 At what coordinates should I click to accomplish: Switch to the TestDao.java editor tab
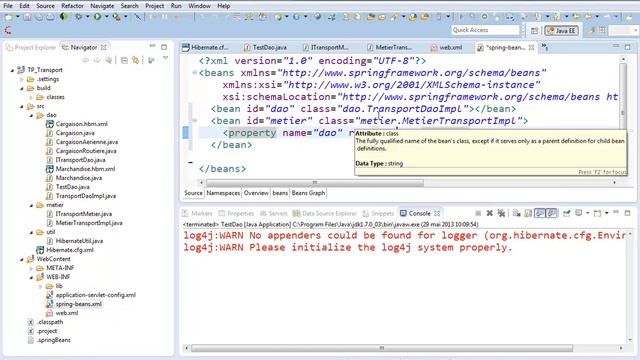(x=265, y=47)
